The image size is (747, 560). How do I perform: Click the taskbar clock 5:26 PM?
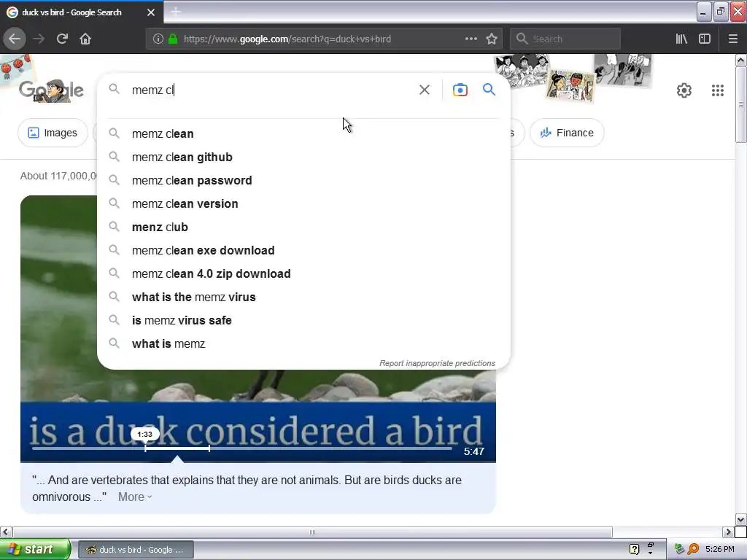[x=720, y=549]
